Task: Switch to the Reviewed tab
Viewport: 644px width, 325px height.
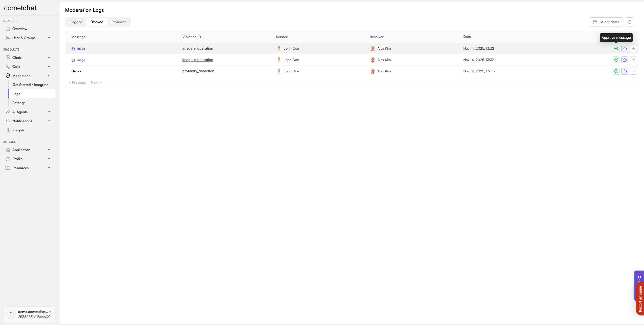Action: [x=119, y=22]
